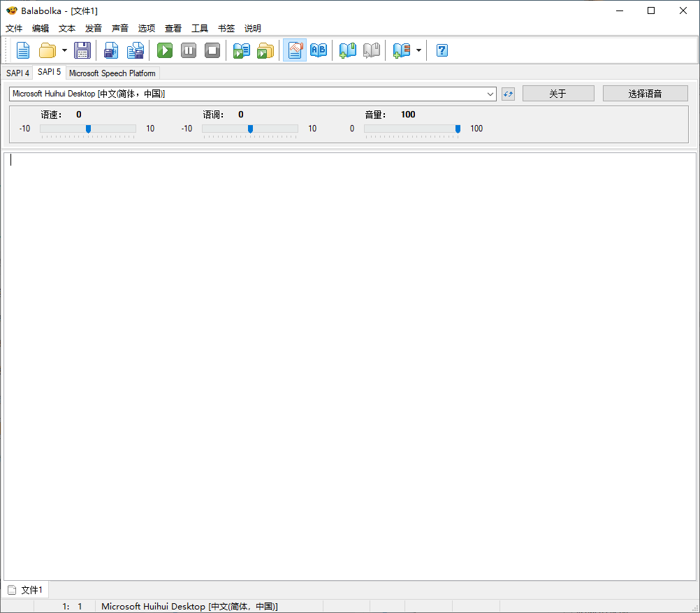Viewport: 700px width, 613px height.
Task: Select the 文件1 tab at the bottom
Action: coord(29,589)
